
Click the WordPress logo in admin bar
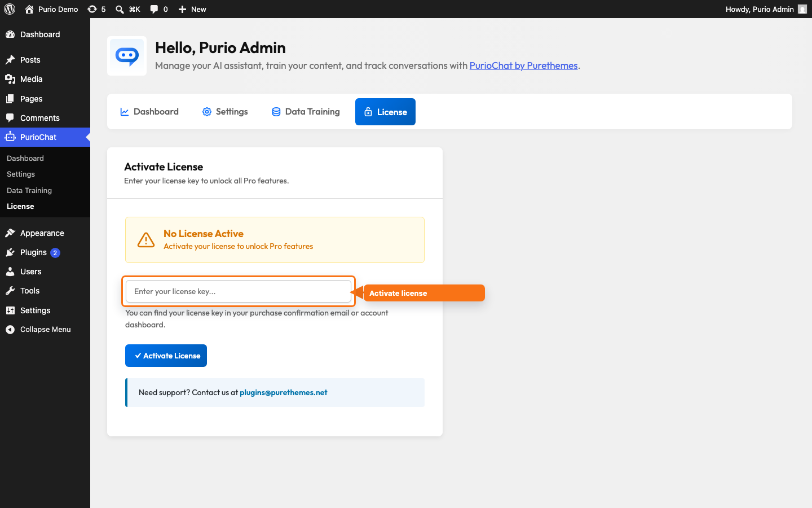click(x=10, y=9)
